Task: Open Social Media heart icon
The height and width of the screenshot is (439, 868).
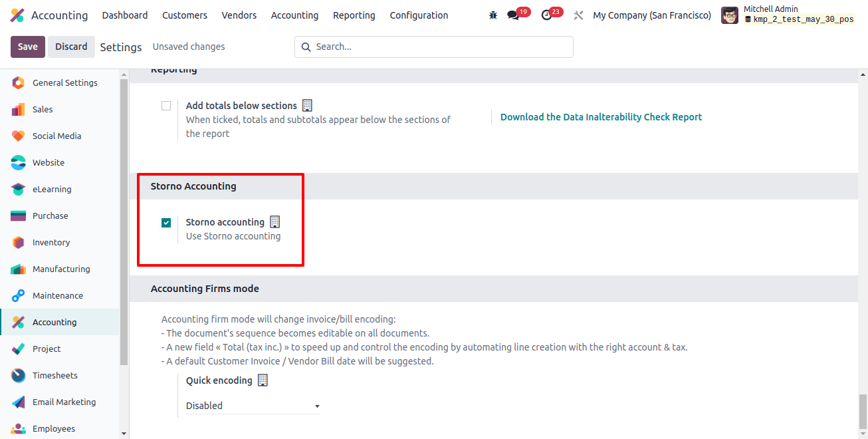Action: point(19,136)
